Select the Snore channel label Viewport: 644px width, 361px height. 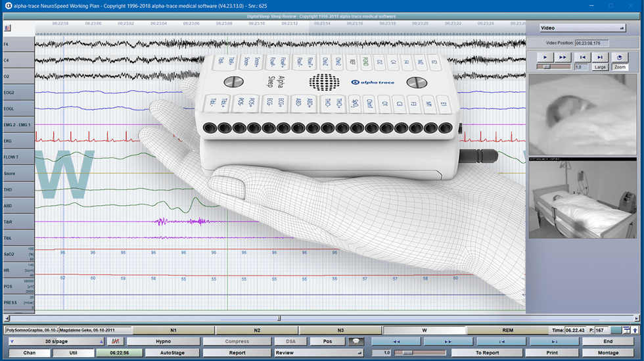(x=18, y=174)
